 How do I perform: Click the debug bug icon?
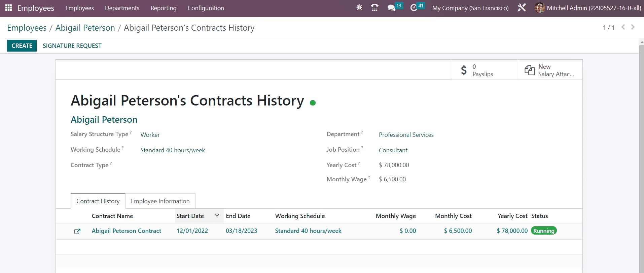pos(359,7)
